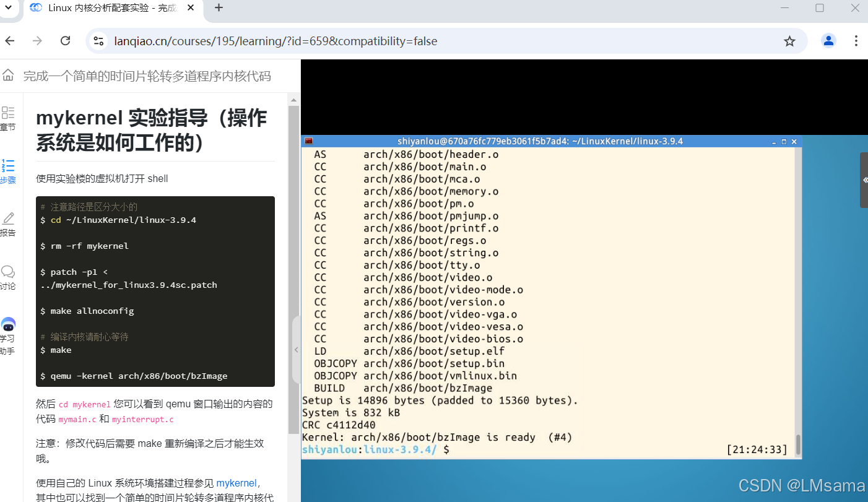Expand the right-side toolbar drawer arrow
The image size is (868, 502).
coord(864,180)
